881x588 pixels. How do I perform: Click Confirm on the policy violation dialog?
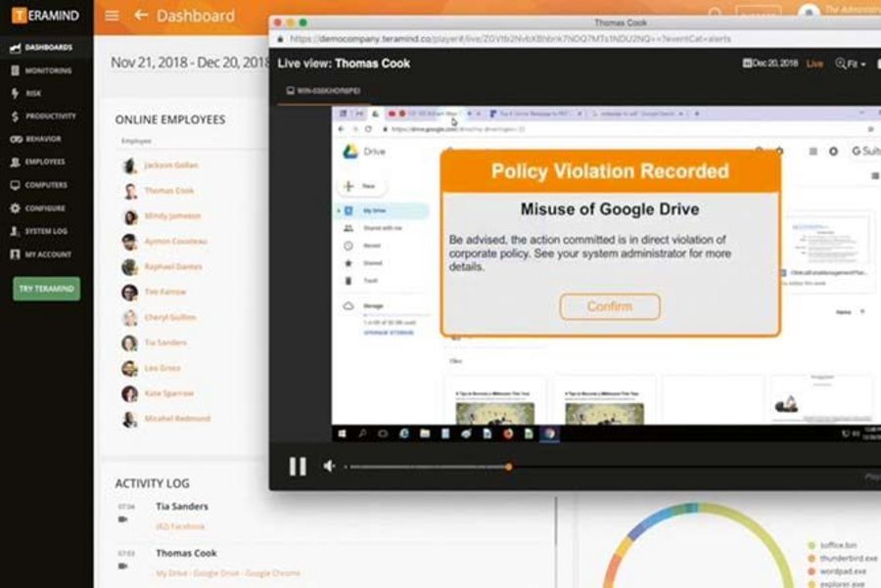610,306
